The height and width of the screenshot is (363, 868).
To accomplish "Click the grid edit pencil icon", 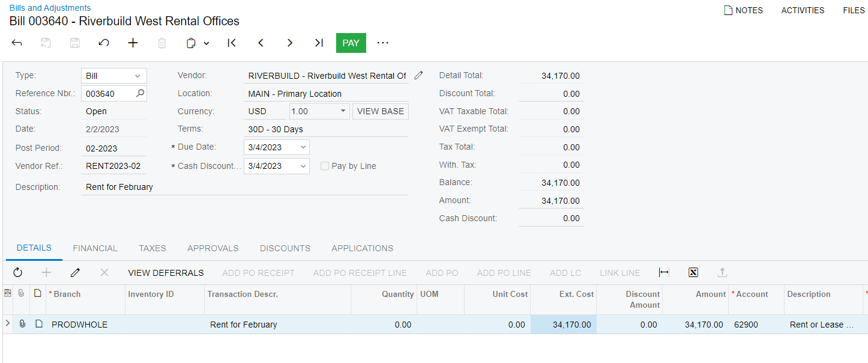I will point(75,273).
